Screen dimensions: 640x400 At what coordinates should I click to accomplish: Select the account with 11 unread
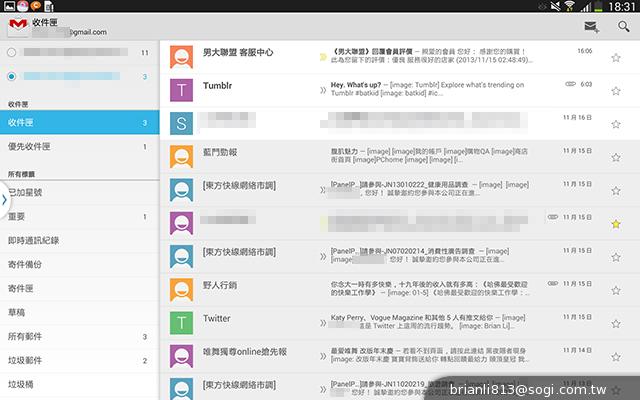75,52
